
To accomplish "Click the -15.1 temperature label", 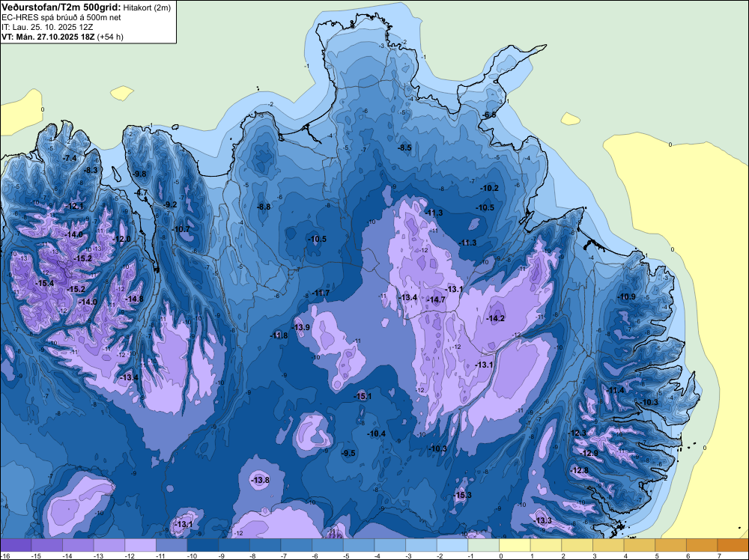I will [363, 396].
